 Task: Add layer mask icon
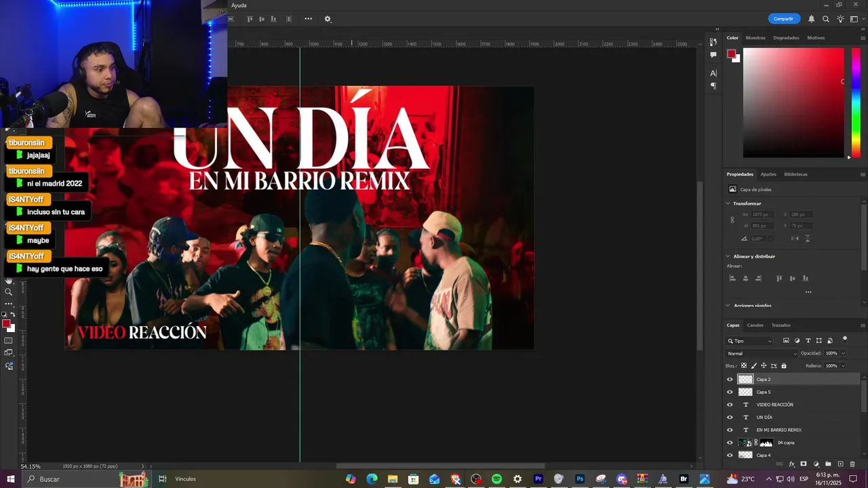pos(804,464)
